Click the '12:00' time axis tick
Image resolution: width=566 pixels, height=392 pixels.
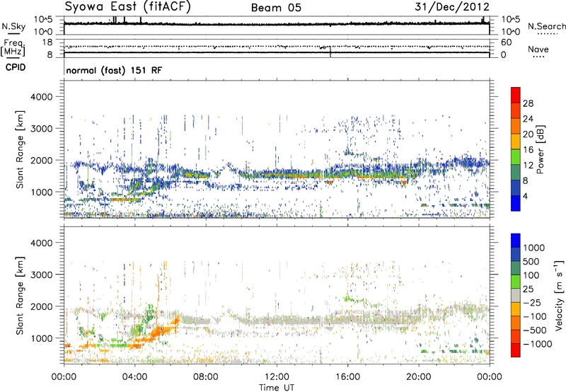click(277, 377)
